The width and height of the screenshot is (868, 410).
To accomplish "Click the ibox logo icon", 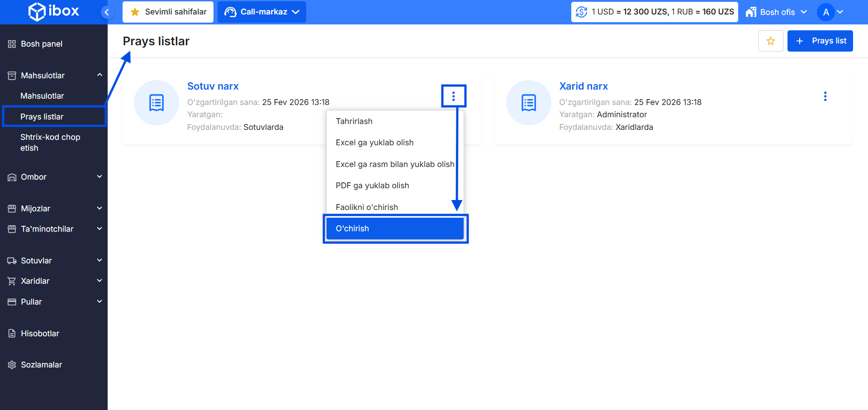I will 37,11.
